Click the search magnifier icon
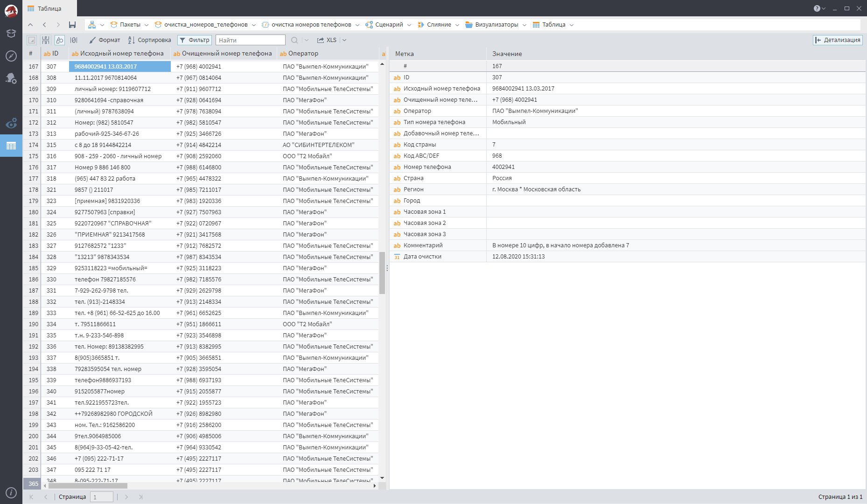The image size is (867, 504). 294,40
